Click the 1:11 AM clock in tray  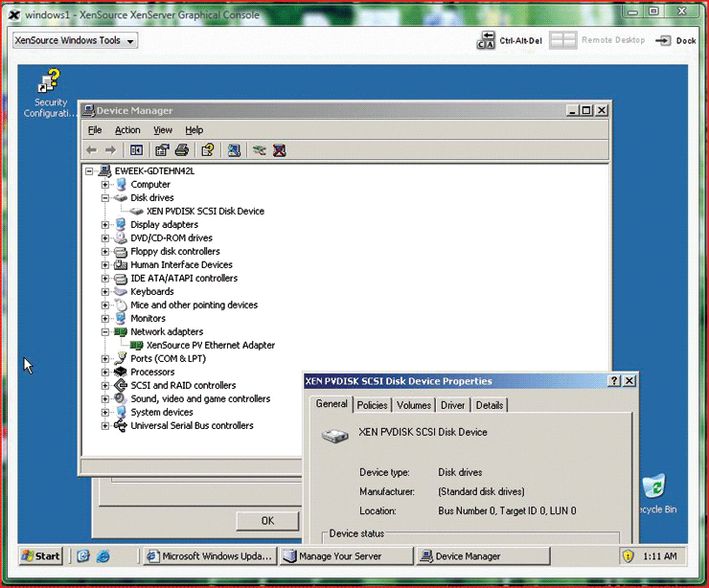point(660,555)
